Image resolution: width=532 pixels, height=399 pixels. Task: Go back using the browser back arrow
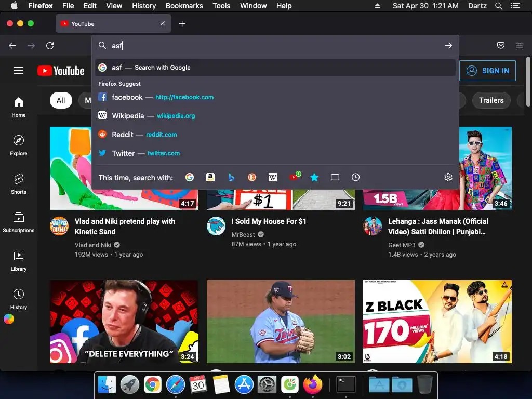[x=12, y=46]
